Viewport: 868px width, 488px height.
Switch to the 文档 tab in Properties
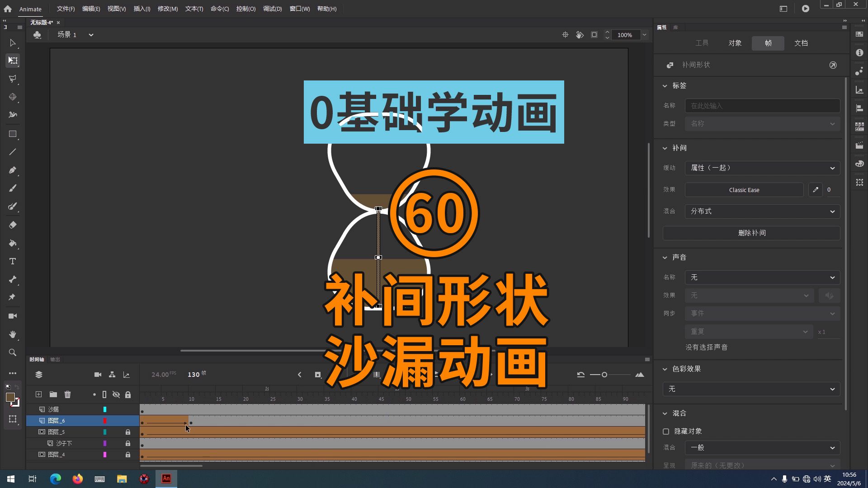click(x=801, y=43)
